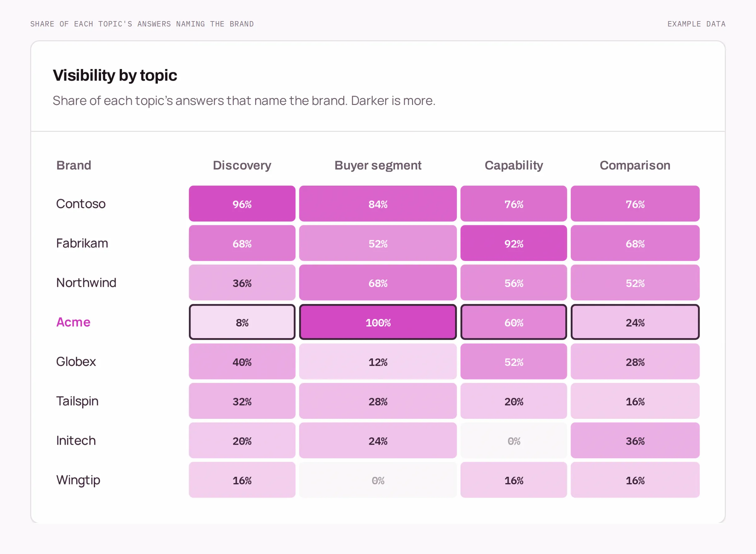Viewport: 756px width, 554px height.
Task: Click Tailspin's 32% Discovery cell
Action: tap(242, 401)
